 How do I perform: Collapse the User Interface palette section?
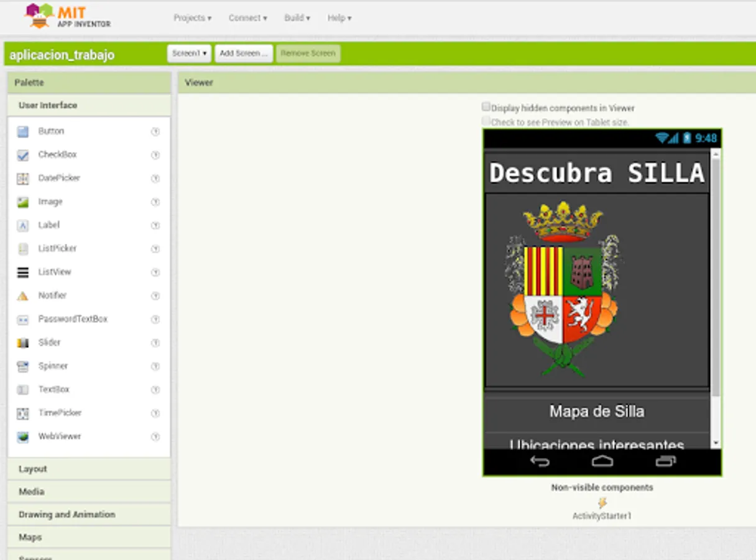89,106
